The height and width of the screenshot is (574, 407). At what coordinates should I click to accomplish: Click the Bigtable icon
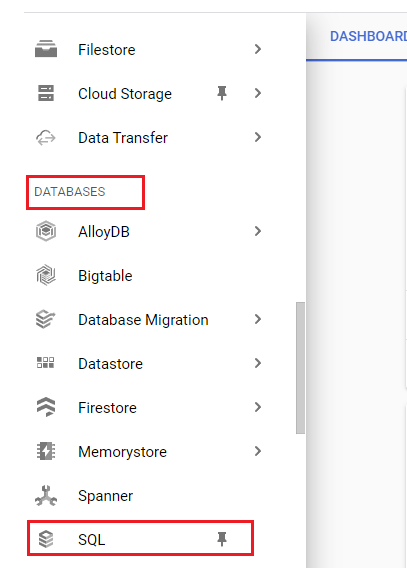[46, 275]
